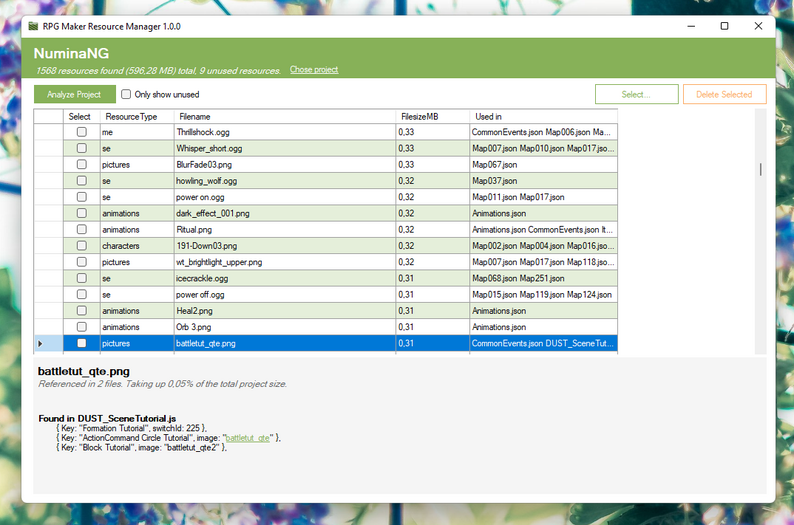Viewport: 794px width, 525px height.
Task: Check the box for icecrackle.ogg
Action: pyautogui.click(x=82, y=278)
